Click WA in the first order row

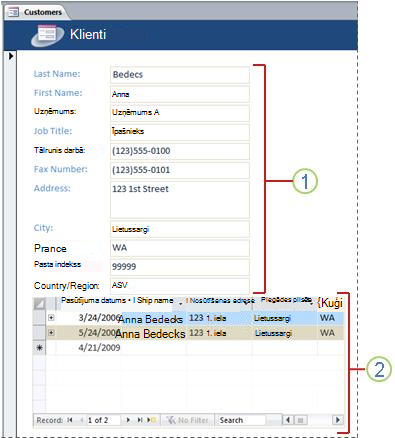tap(327, 318)
